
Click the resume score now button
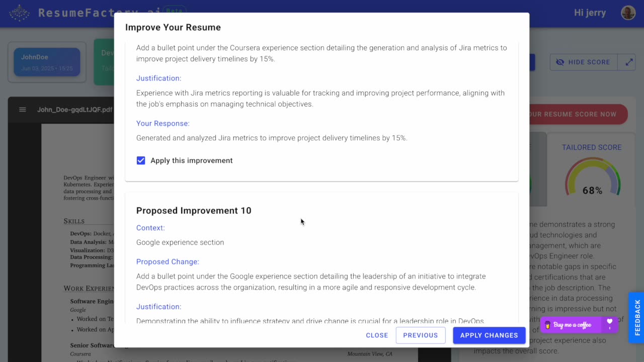click(x=575, y=114)
